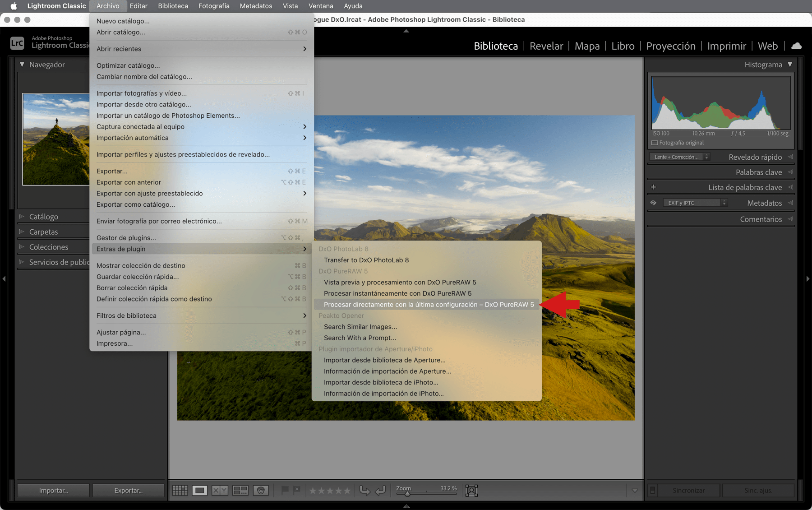The image size is (812, 510).
Task: Click the face region draw icon
Action: click(x=471, y=491)
